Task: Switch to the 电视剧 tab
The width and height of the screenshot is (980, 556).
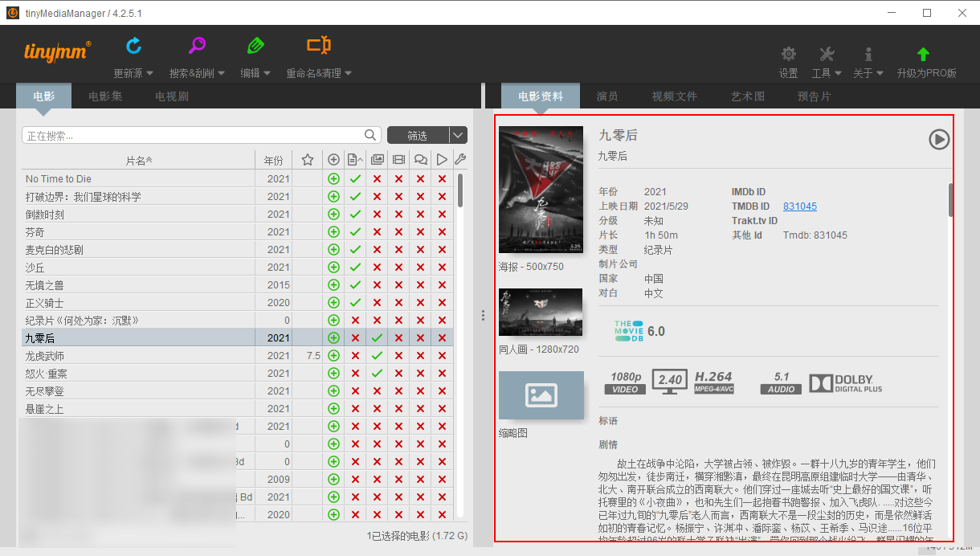Action: pos(172,96)
